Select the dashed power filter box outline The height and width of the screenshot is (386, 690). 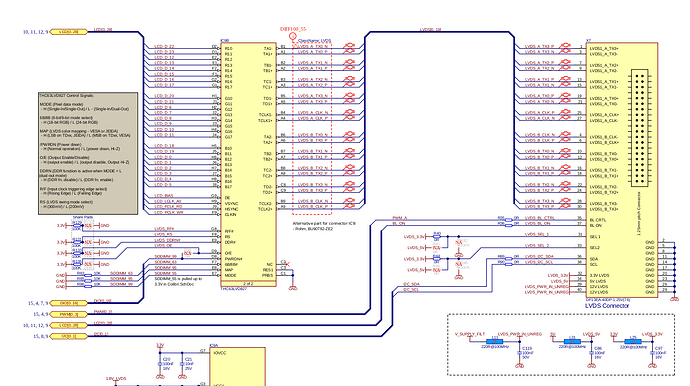click(x=561, y=345)
